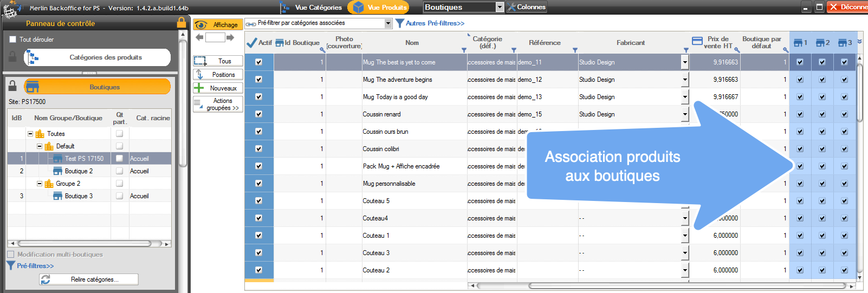Click Relire catégories button

(x=89, y=279)
